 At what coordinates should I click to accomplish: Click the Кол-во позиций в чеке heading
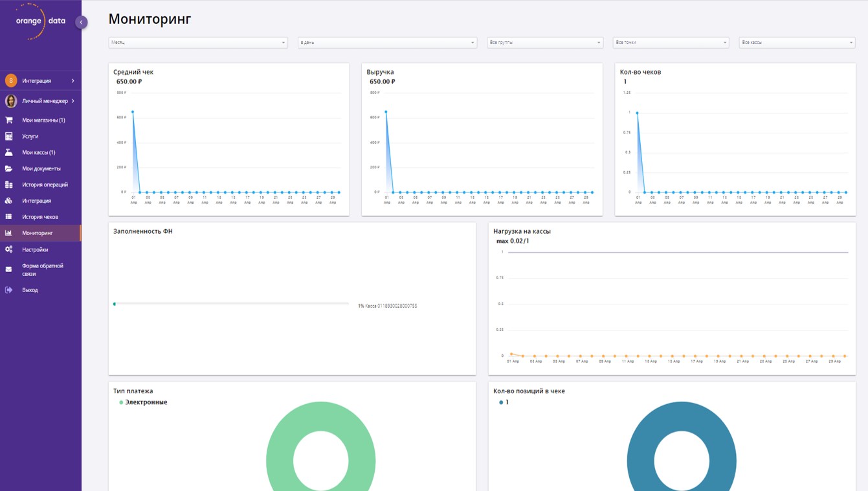pos(529,391)
